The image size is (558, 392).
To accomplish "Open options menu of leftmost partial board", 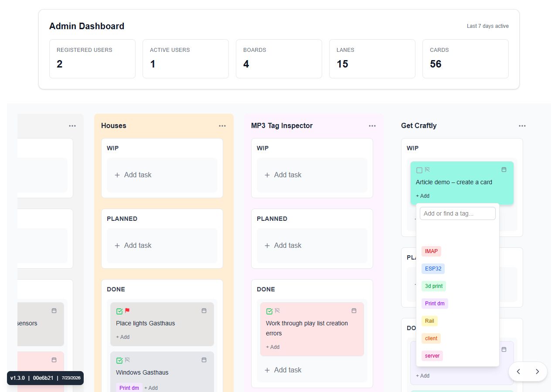I will tap(72, 126).
